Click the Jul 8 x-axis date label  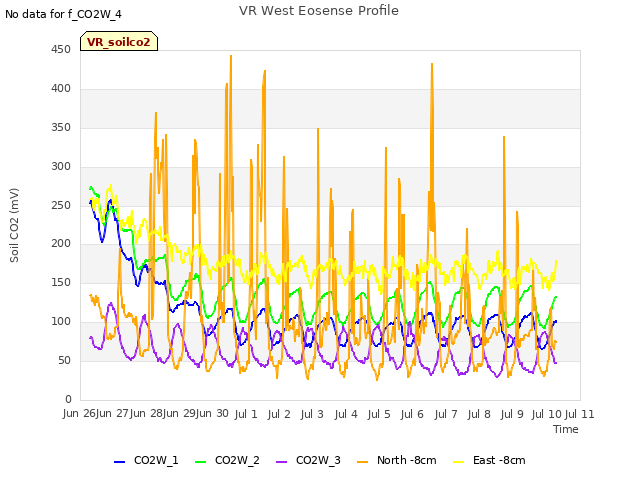click(x=479, y=414)
